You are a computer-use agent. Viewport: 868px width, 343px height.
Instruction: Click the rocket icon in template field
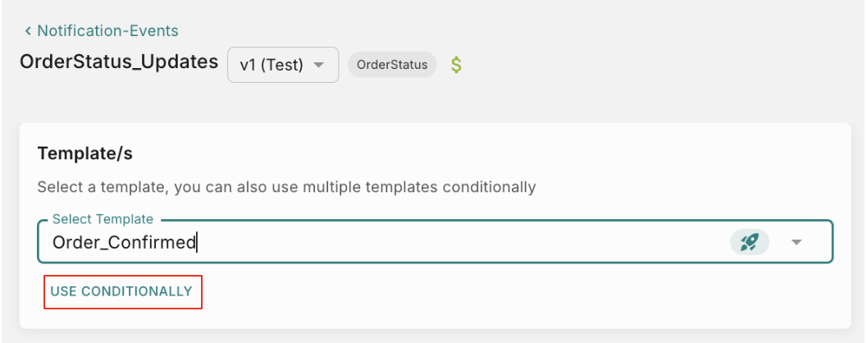click(749, 241)
